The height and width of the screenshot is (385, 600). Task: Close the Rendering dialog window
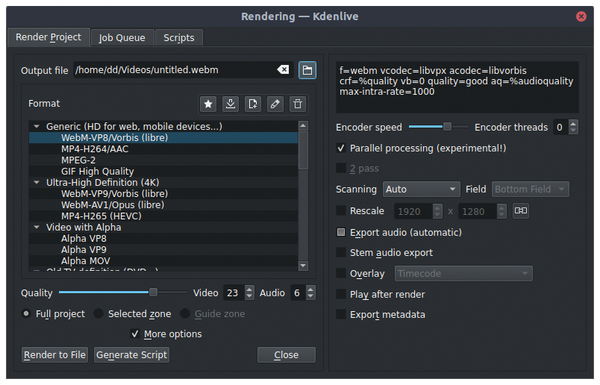coord(581,16)
